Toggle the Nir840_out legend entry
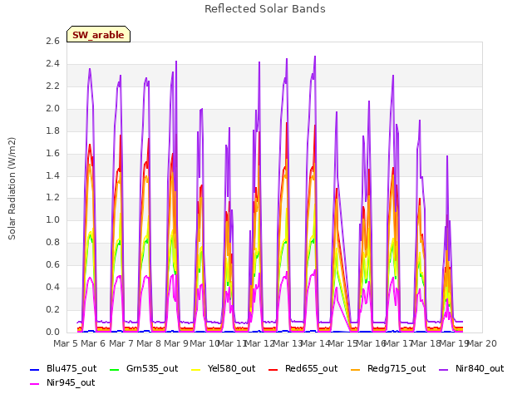The width and height of the screenshot is (532, 399). [x=471, y=369]
